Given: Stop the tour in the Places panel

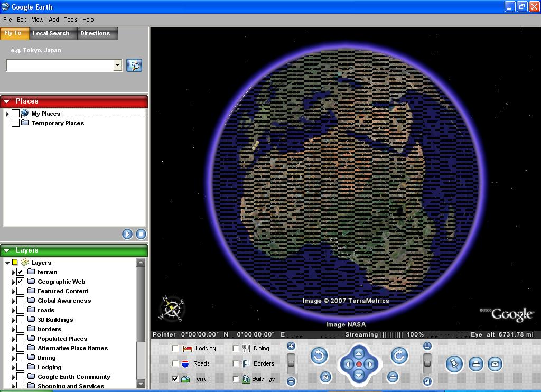Looking at the screenshot, I should [141, 234].
